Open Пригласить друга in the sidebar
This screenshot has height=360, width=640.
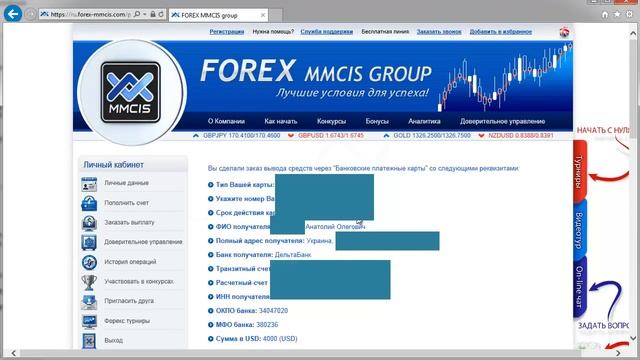point(129,301)
